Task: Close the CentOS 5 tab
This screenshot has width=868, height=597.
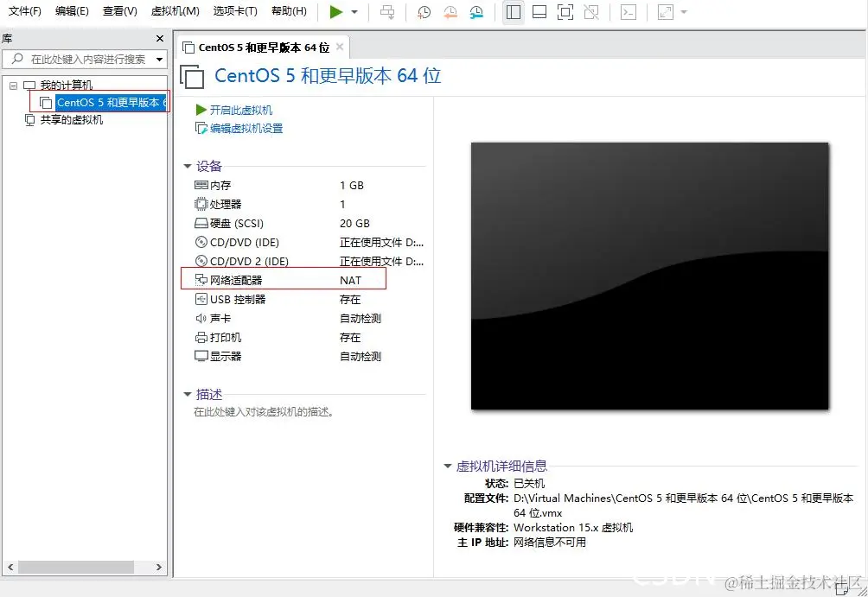Action: click(340, 47)
